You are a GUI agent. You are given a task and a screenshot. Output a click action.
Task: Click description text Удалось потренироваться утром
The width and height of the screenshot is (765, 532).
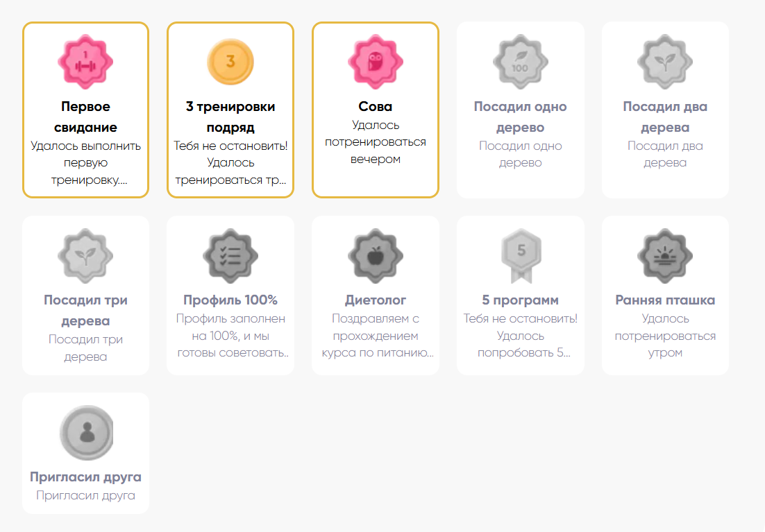tap(665, 336)
